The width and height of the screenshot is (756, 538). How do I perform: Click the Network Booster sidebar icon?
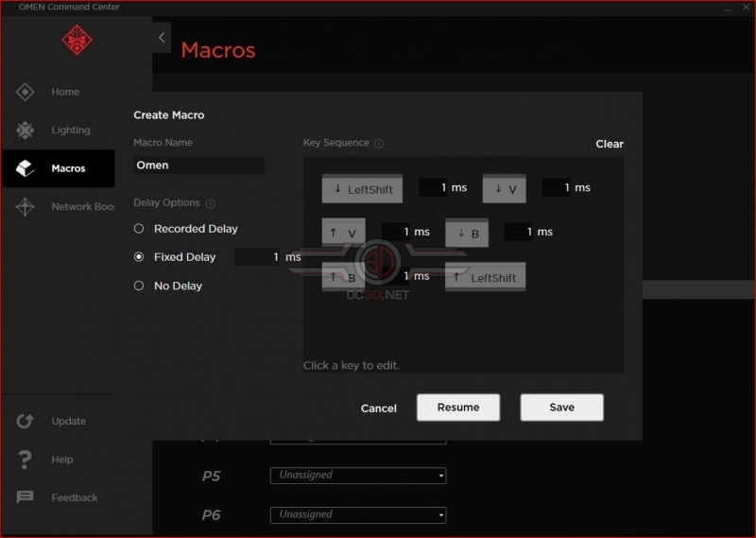pyautogui.click(x=26, y=206)
